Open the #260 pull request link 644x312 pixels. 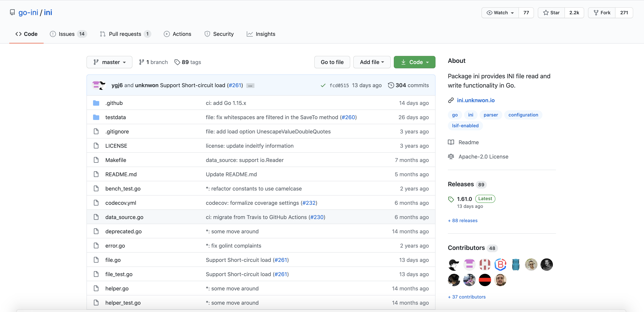[x=348, y=117]
